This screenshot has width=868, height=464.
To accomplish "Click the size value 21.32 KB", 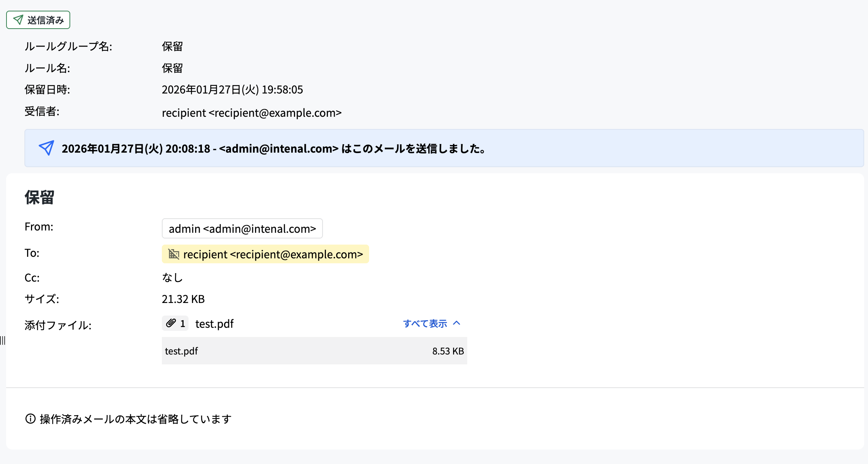I will pyautogui.click(x=183, y=299).
